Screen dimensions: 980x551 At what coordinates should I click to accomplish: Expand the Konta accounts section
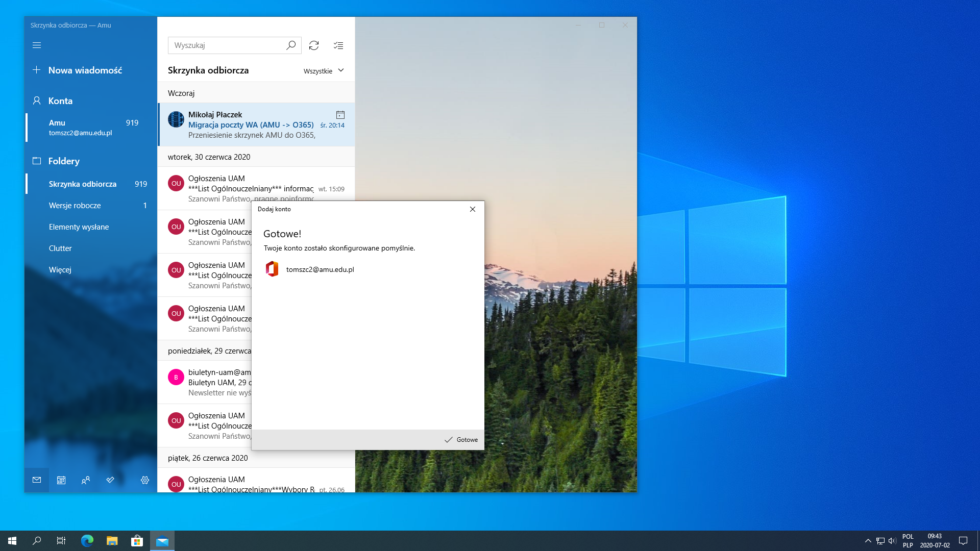(x=60, y=101)
